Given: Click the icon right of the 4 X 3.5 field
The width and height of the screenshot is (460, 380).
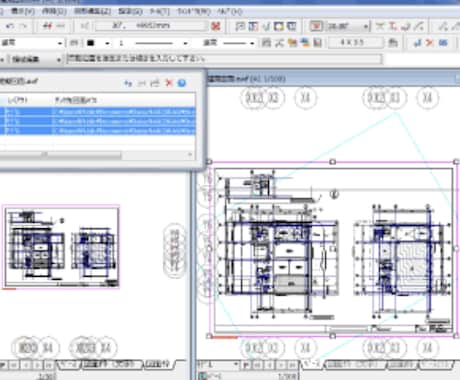Looking at the screenshot, I should pyautogui.click(x=393, y=43).
